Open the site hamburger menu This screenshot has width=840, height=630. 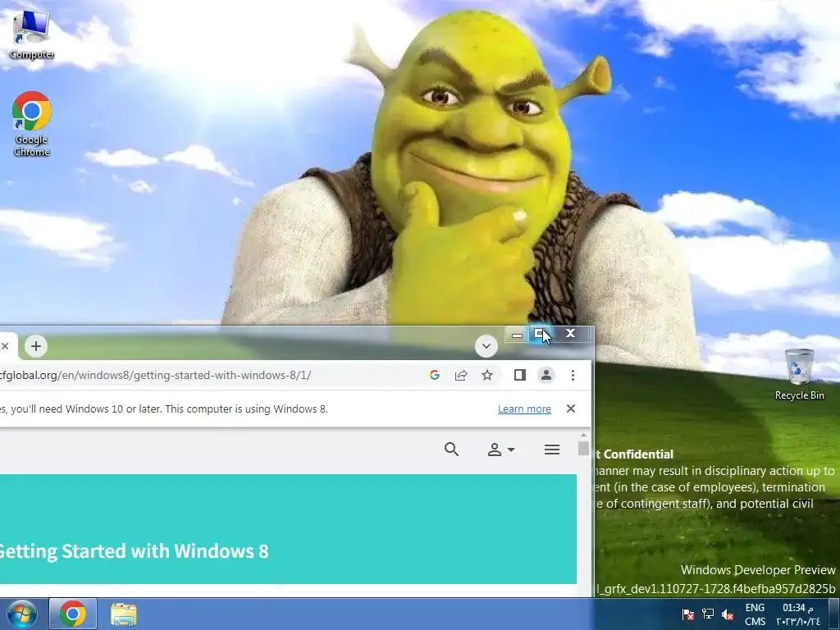pos(552,450)
